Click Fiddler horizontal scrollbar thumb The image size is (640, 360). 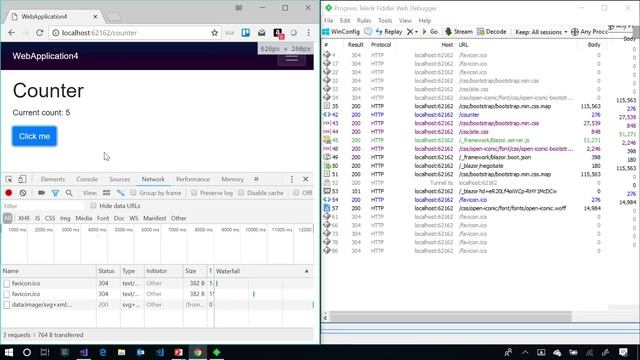click(x=451, y=316)
